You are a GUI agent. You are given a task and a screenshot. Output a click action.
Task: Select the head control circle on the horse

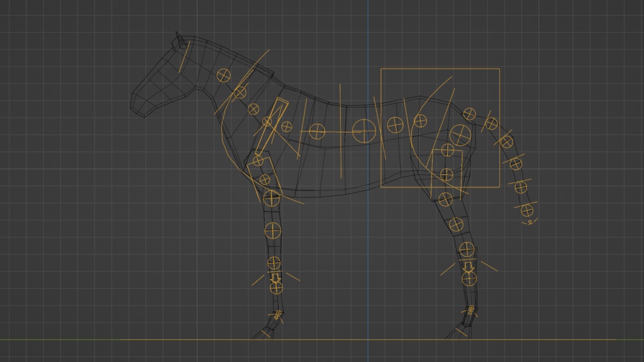[223, 74]
